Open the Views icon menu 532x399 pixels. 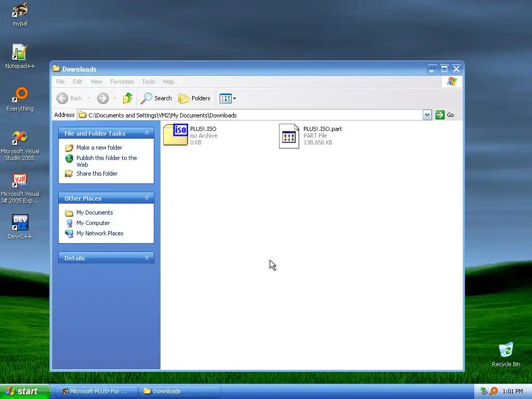pos(228,98)
